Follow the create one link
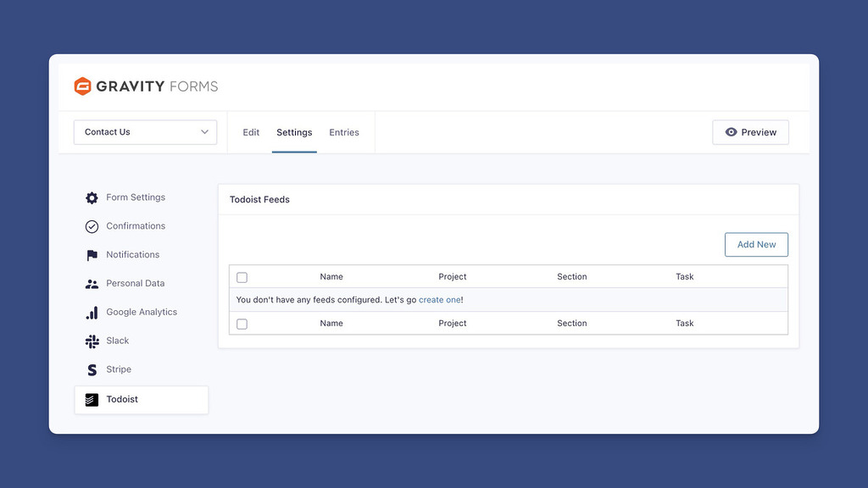The width and height of the screenshot is (868, 488). point(439,299)
